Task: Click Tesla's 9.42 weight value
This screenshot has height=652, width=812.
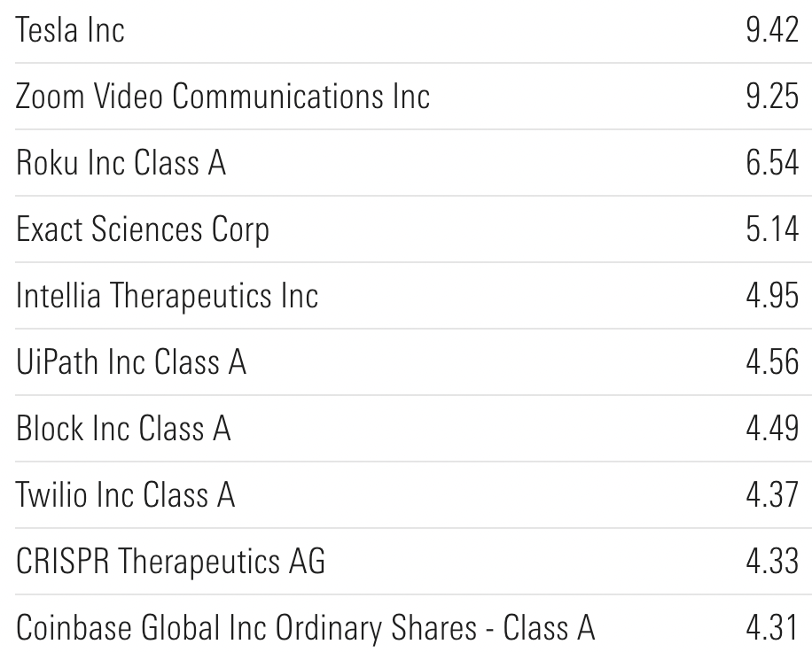Action: pyautogui.click(x=772, y=30)
